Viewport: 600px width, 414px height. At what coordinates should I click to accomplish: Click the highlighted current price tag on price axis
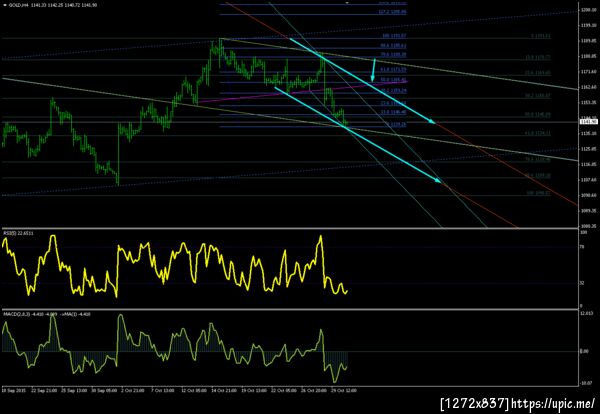(x=589, y=122)
